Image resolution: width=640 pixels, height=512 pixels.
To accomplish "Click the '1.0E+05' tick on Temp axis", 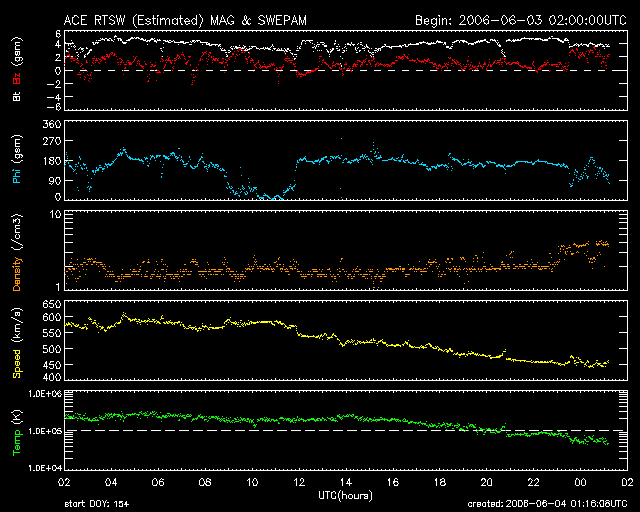I will click(x=45, y=431).
